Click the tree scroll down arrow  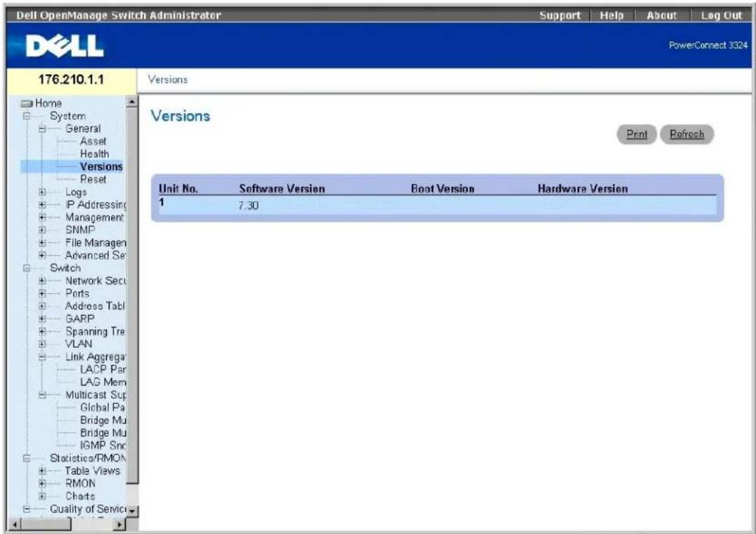[x=132, y=511]
